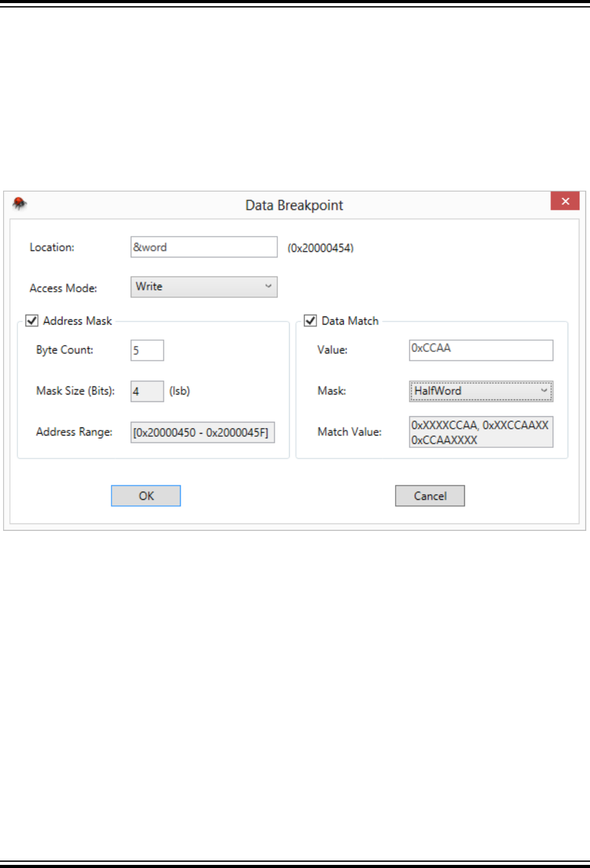Confirm with the OK button
The width and height of the screenshot is (590, 868).
coord(146,496)
